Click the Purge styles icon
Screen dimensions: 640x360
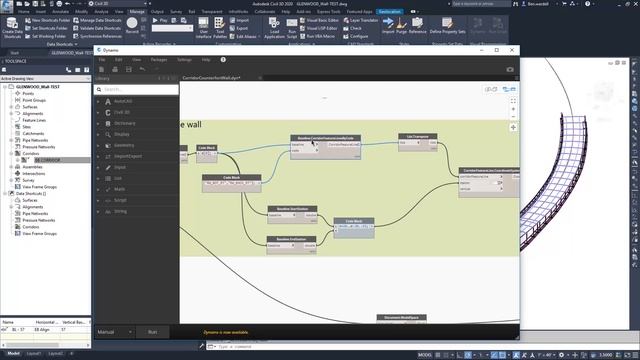tap(402, 25)
